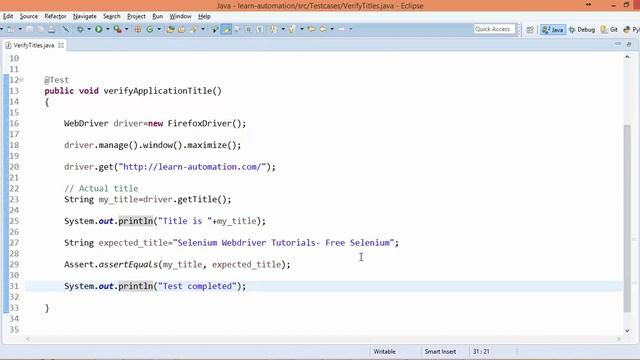The height and width of the screenshot is (360, 640).
Task: Toggle the Breadcrumb toolbar button
Action: 214,29
